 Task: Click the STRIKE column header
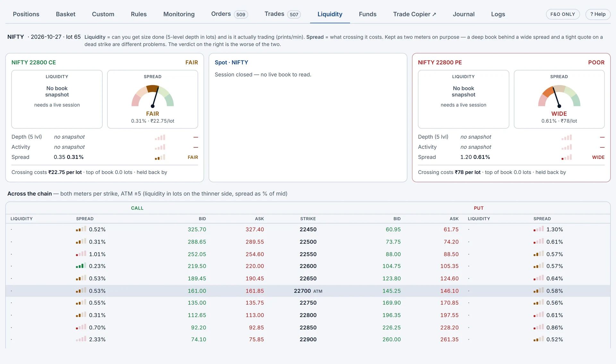click(x=308, y=219)
